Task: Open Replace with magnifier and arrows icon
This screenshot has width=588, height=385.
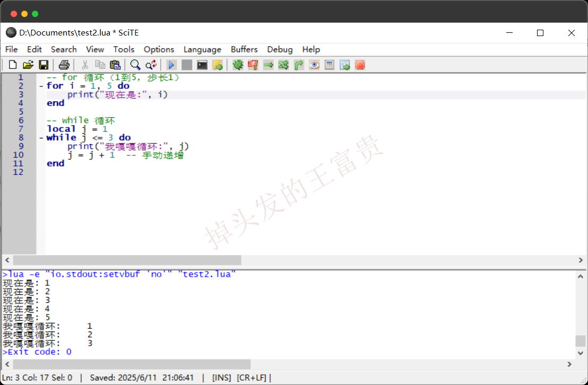Action: [151, 65]
